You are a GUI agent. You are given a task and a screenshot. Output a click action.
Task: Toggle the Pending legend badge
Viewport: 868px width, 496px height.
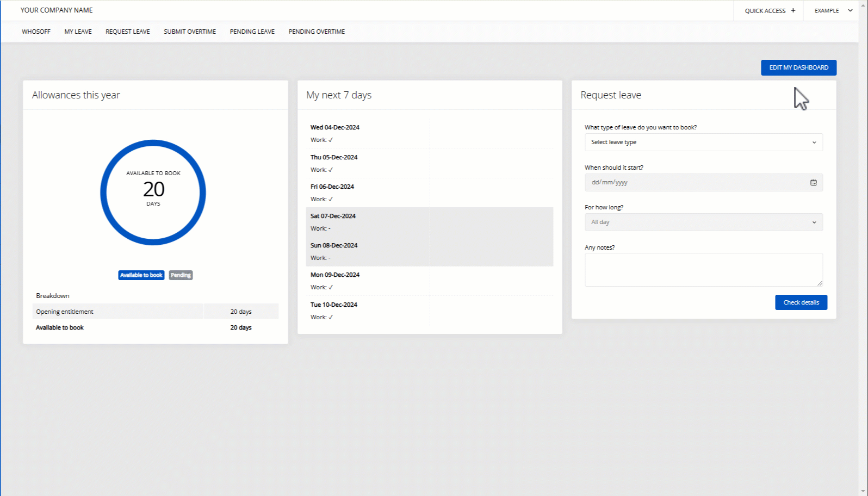pos(181,275)
